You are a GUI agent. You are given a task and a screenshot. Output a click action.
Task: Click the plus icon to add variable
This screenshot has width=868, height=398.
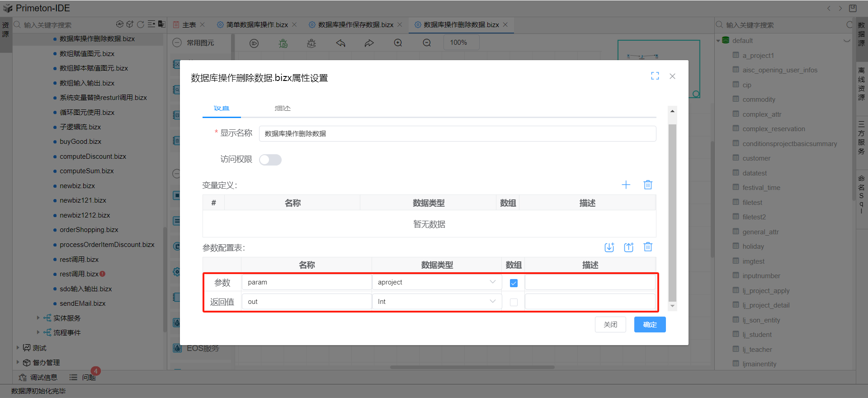click(x=626, y=185)
